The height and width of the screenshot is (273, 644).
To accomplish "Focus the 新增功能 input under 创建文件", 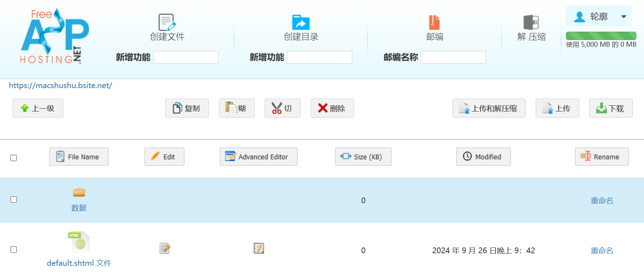I will click(x=186, y=57).
